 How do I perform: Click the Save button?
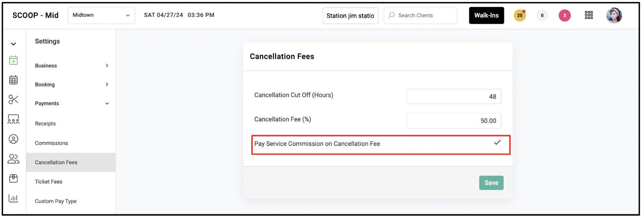point(491,183)
